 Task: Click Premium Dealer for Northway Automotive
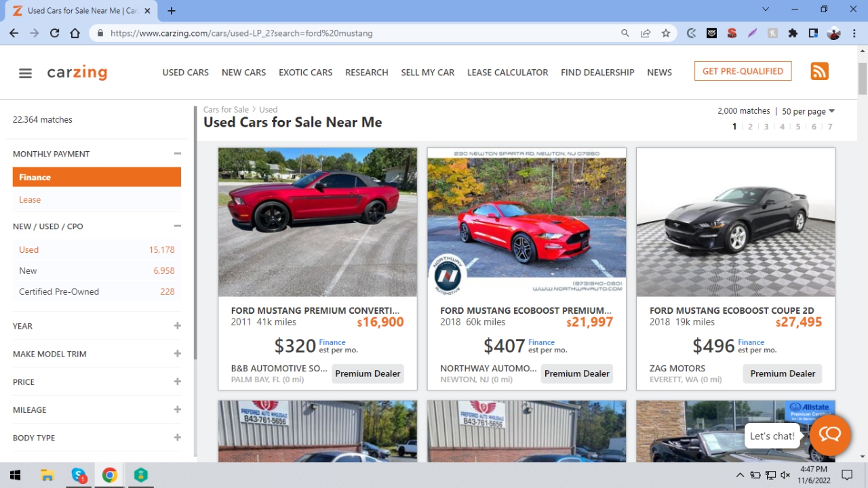click(577, 373)
